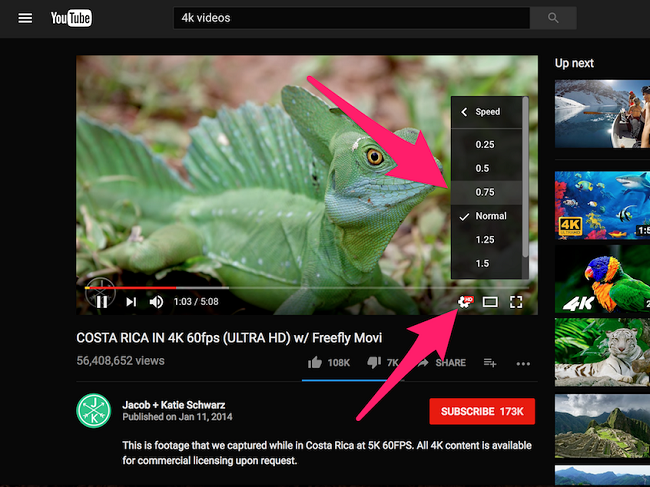Open the Jacob + Katie Schwarz channel name
650x487 pixels.
pyautogui.click(x=174, y=405)
